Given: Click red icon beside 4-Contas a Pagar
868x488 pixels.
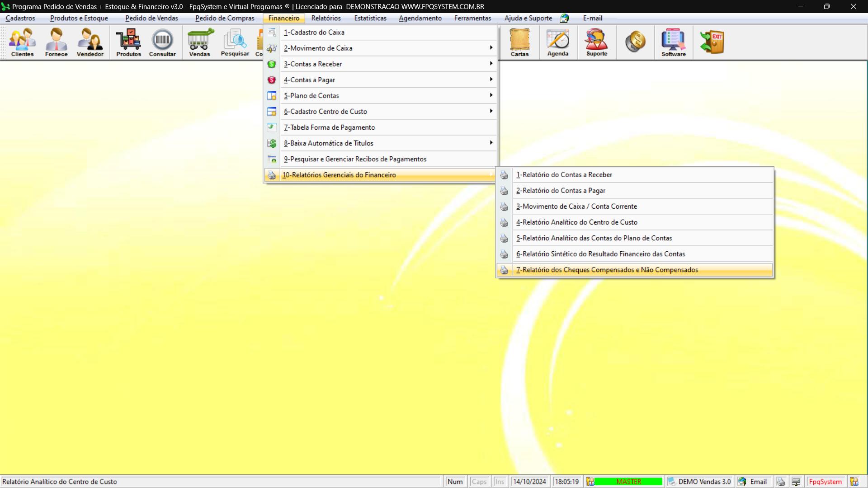Looking at the screenshot, I should tap(271, 80).
